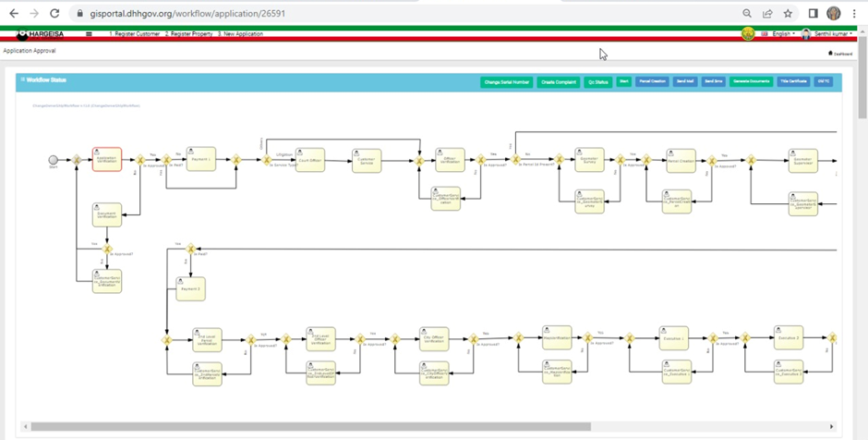868x440 pixels.
Task: Select the Geometer Supervisor task node
Action: [802, 161]
